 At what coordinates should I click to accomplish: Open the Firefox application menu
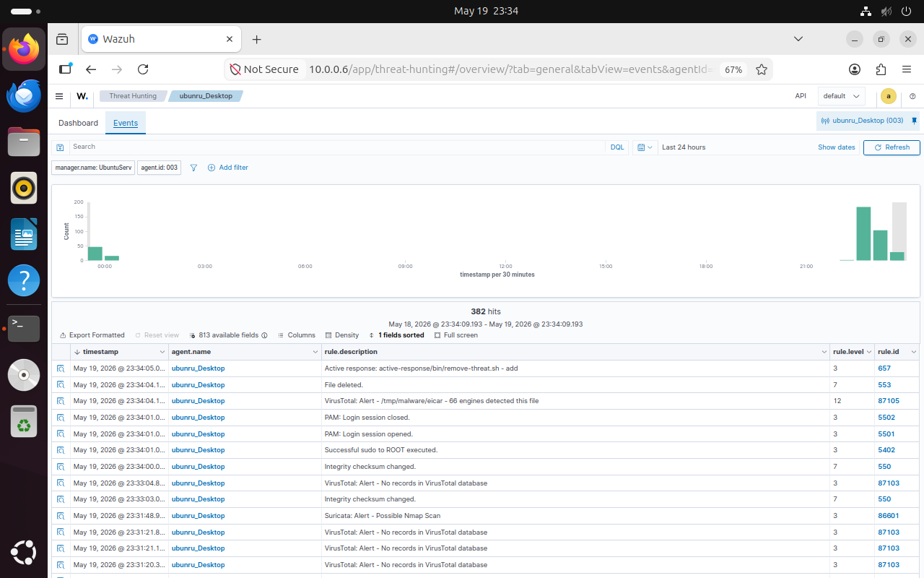(x=907, y=69)
